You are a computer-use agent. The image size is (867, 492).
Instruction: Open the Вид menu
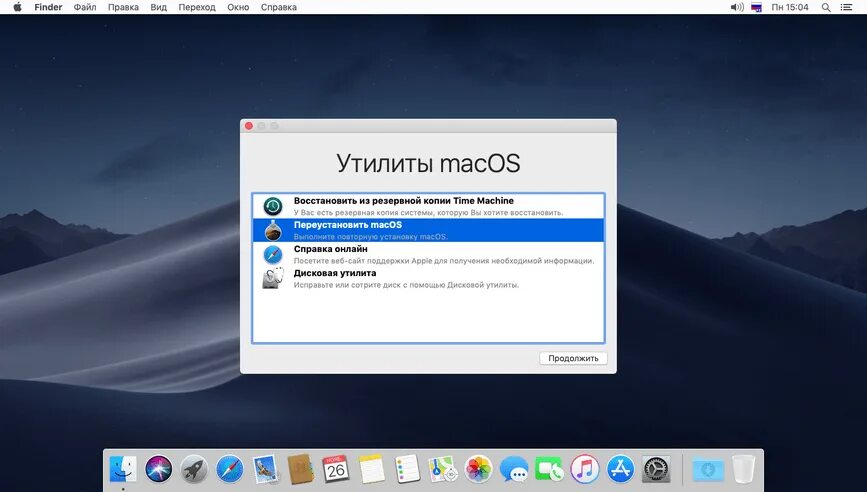(158, 7)
